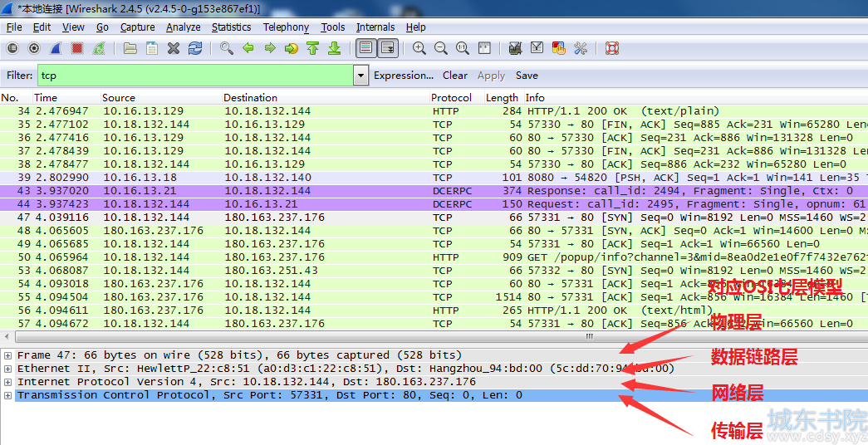Sort by the Info column header

click(x=695, y=97)
